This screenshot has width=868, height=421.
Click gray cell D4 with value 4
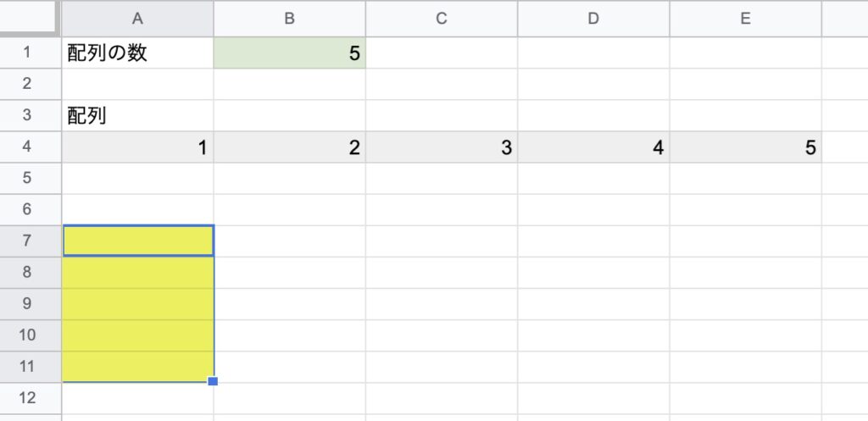[x=593, y=147]
